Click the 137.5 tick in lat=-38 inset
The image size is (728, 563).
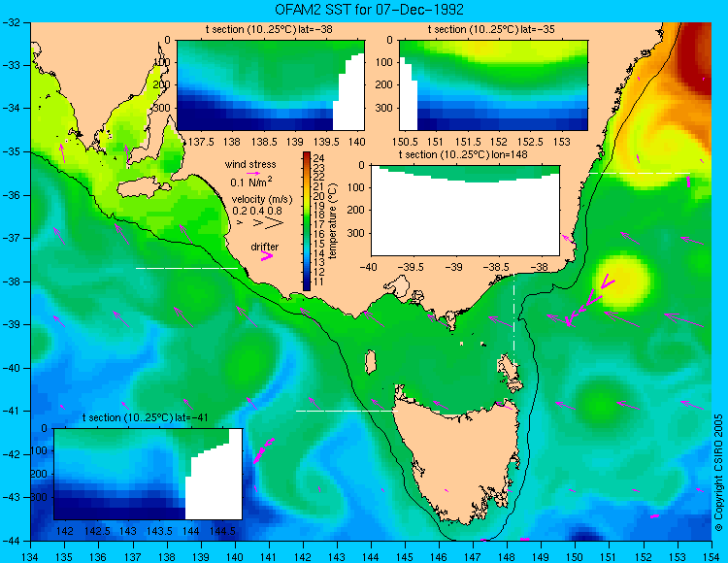pos(201,141)
